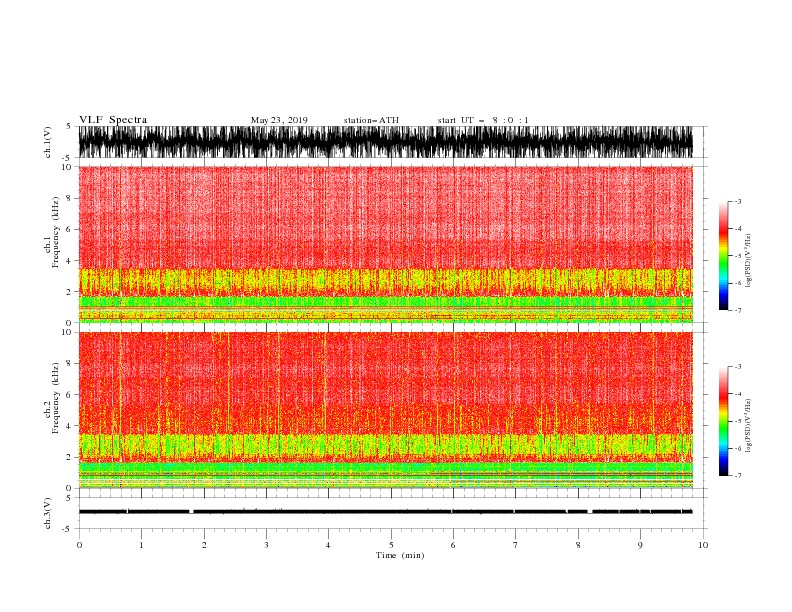Click time axis tick label "0"

79,545
